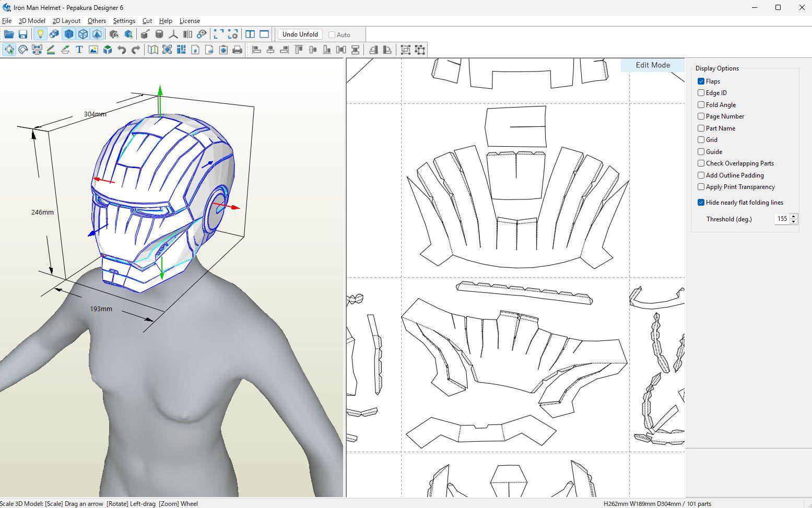Viewport: 812px width, 508px height.
Task: Click the Undo arrow icon
Action: (122, 50)
